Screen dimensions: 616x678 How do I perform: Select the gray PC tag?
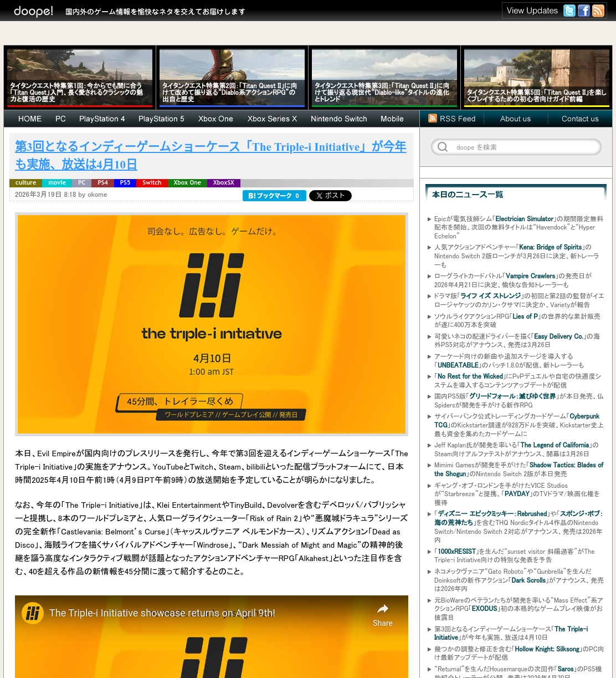coord(81,182)
